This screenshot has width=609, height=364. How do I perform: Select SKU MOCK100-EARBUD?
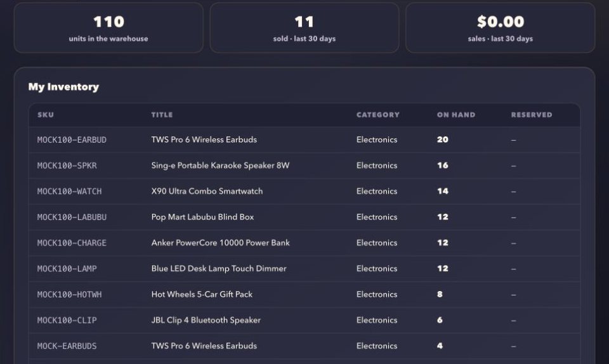[x=72, y=140]
